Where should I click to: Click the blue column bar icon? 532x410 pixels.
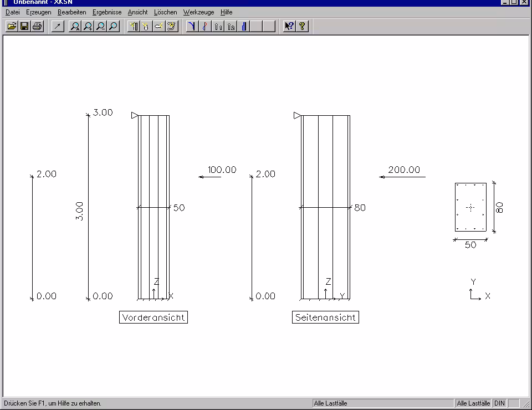click(244, 26)
